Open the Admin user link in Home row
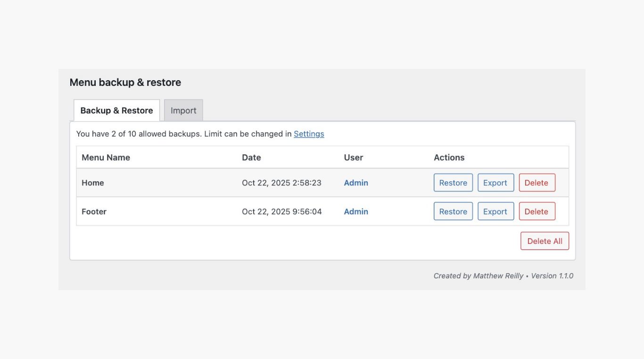644x359 pixels. click(356, 183)
